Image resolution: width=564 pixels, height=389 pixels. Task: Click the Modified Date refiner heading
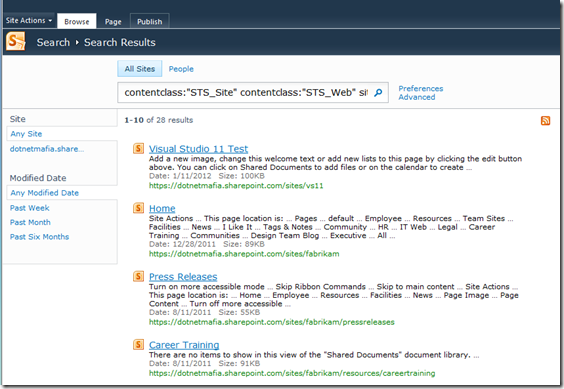(x=38, y=178)
